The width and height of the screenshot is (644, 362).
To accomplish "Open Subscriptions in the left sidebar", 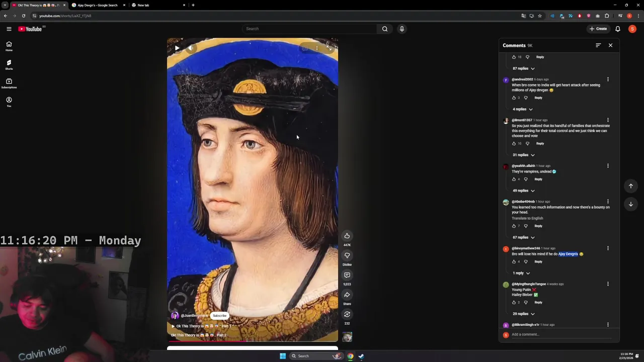I will click(9, 83).
